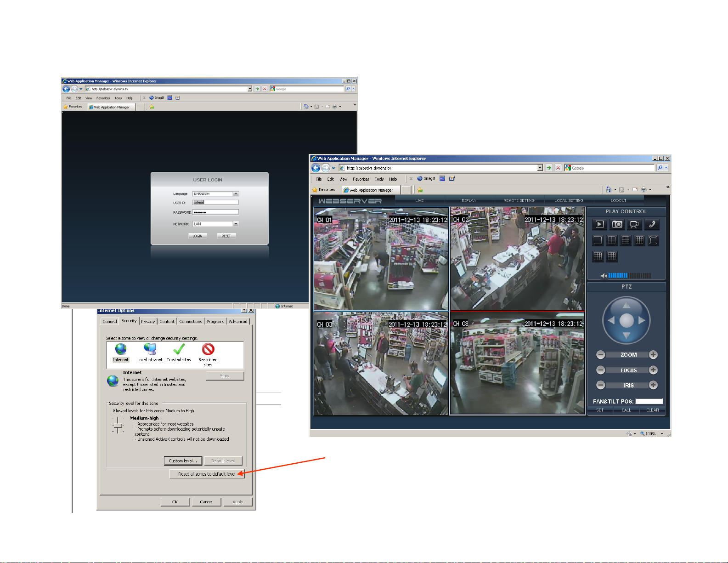Switch to four-channel quad view layout

[612, 240]
